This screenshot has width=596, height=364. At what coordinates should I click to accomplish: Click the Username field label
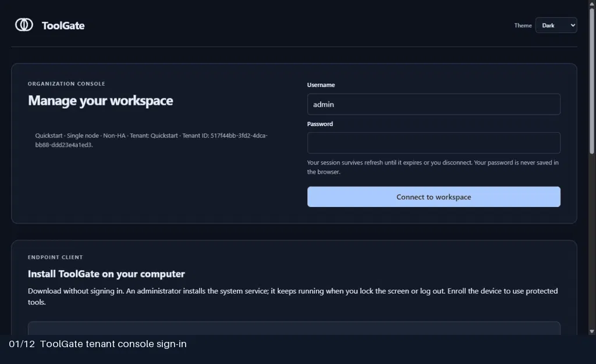(x=321, y=85)
